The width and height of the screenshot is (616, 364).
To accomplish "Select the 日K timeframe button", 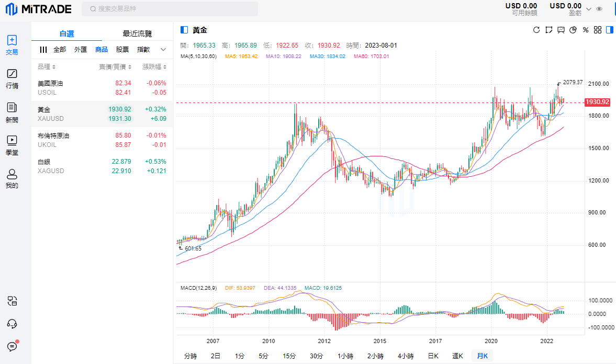I will tap(433, 356).
